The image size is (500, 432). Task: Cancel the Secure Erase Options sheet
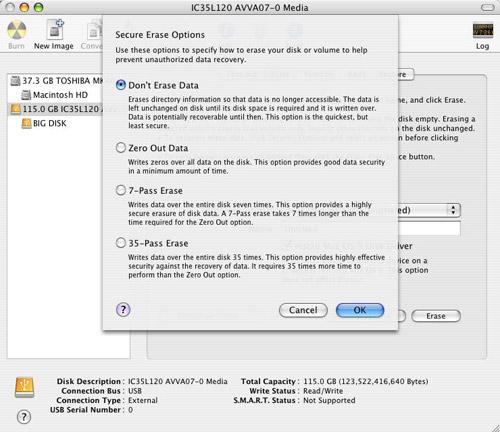coord(303,310)
